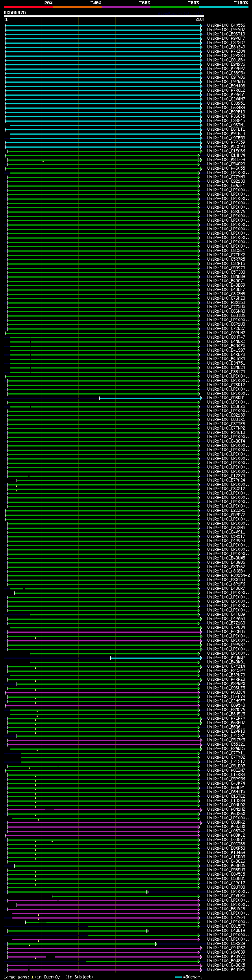
Task: Click hit label UniRef100_A9PCF7
Action: (226, 39)
